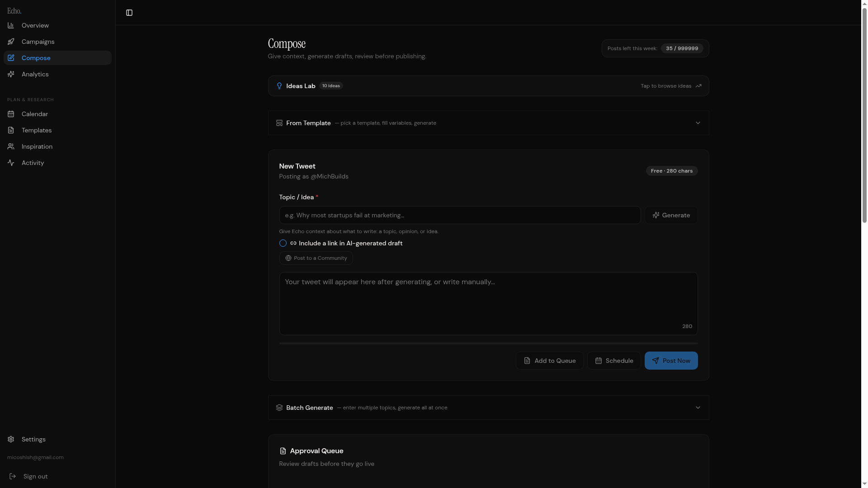
Task: Expand the Batch Generate section
Action: click(698, 408)
